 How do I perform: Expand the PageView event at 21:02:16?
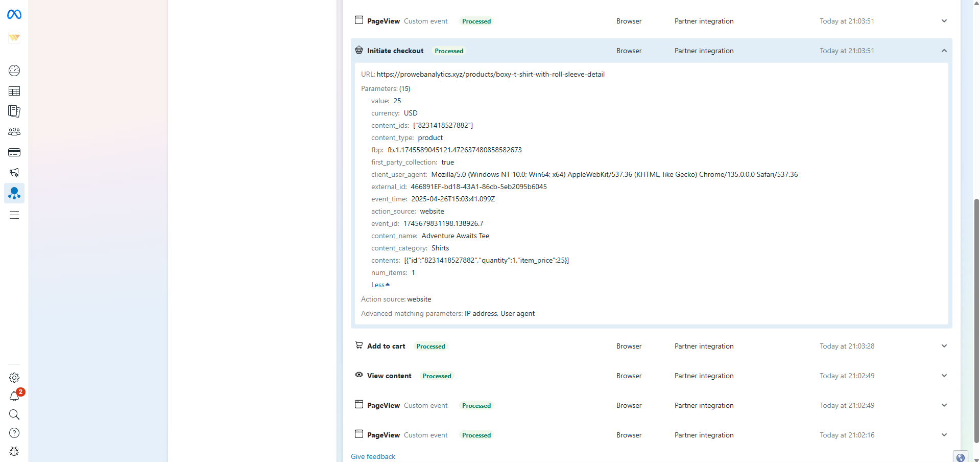(944, 435)
